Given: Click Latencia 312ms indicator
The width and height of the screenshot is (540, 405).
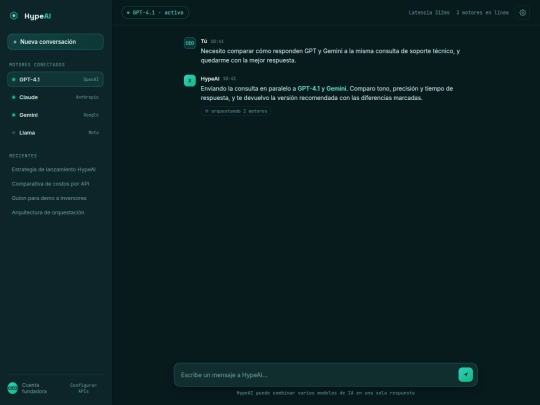Looking at the screenshot, I should [429, 13].
